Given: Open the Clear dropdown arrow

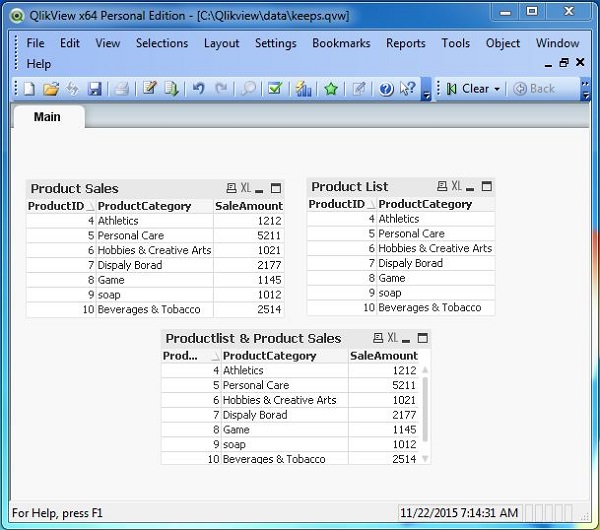Looking at the screenshot, I should pyautogui.click(x=497, y=89).
